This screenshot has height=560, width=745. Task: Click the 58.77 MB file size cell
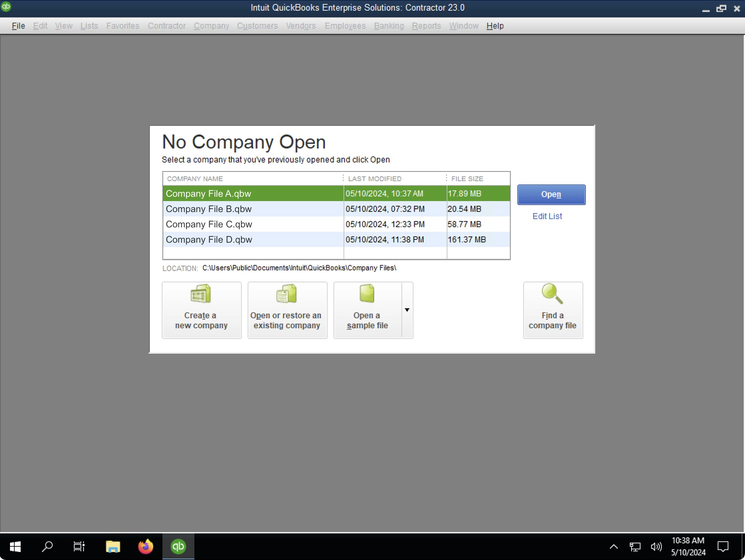tap(478, 224)
